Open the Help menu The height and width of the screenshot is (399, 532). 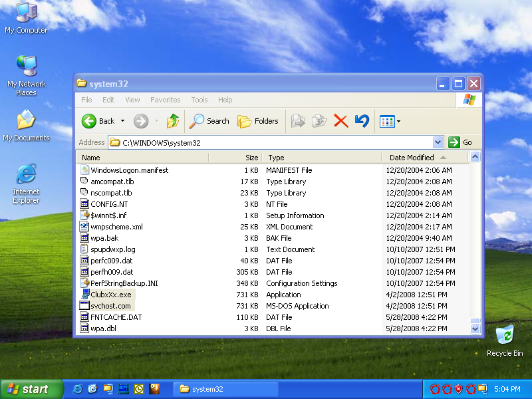pos(225,100)
